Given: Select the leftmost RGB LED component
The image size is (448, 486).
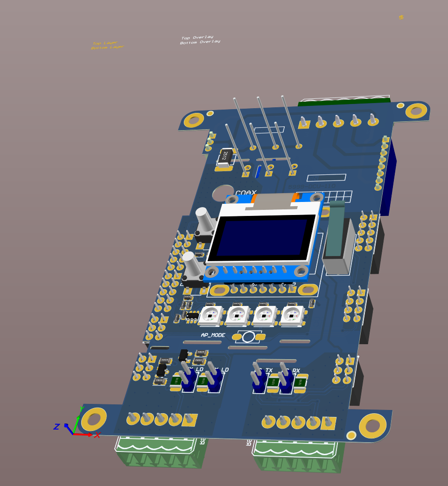Looking at the screenshot, I should (211, 316).
